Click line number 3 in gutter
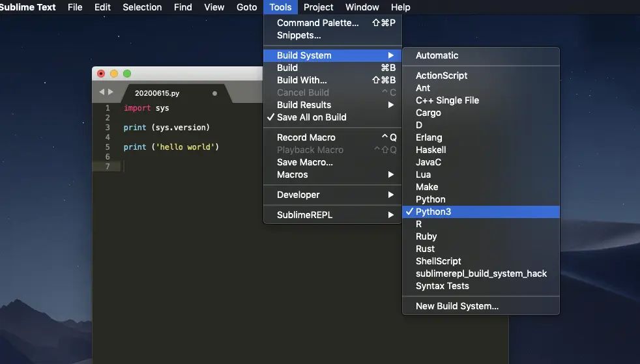Screen dimensions: 640x364 (108, 128)
